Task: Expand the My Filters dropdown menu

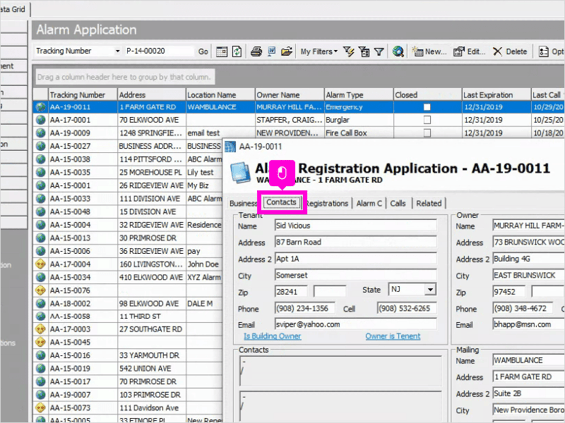Action: (319, 52)
